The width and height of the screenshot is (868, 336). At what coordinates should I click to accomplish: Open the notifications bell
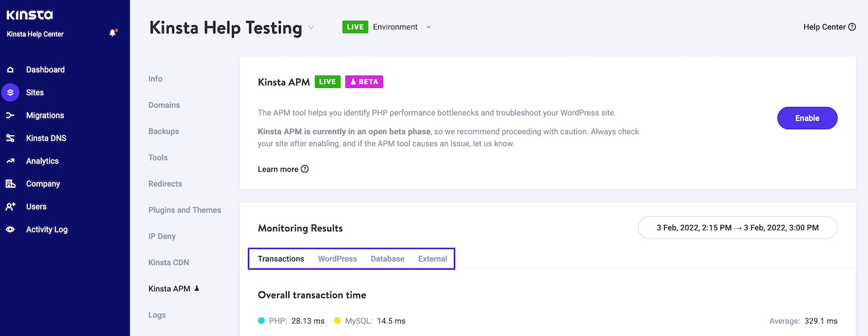click(x=113, y=33)
